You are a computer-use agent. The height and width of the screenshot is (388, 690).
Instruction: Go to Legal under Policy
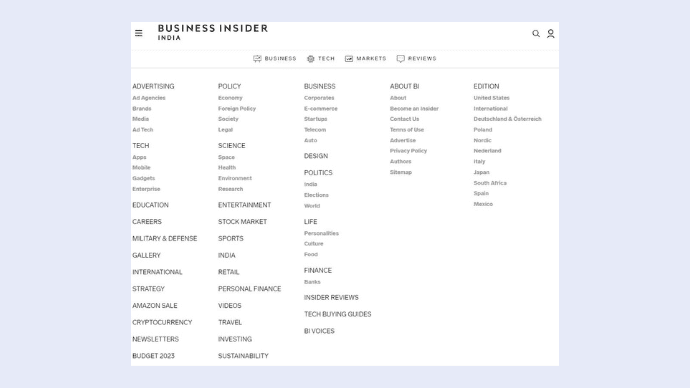[x=225, y=129]
